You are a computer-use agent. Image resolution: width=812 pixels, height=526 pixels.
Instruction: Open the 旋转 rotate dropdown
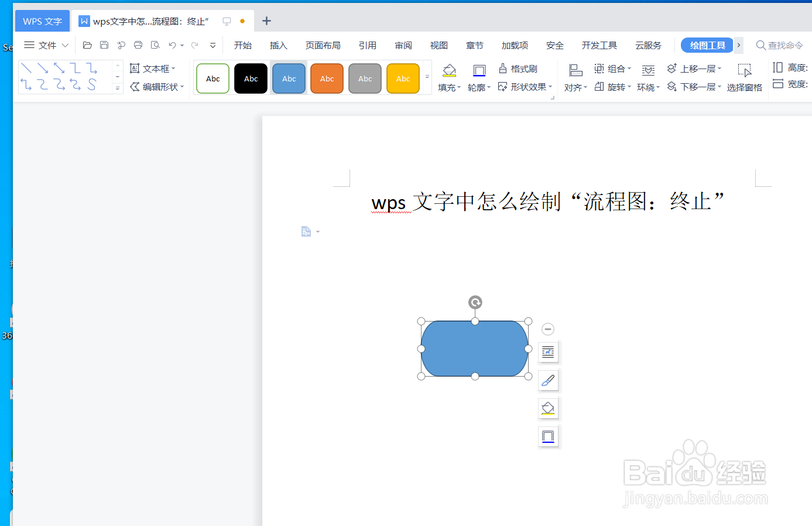pyautogui.click(x=613, y=87)
